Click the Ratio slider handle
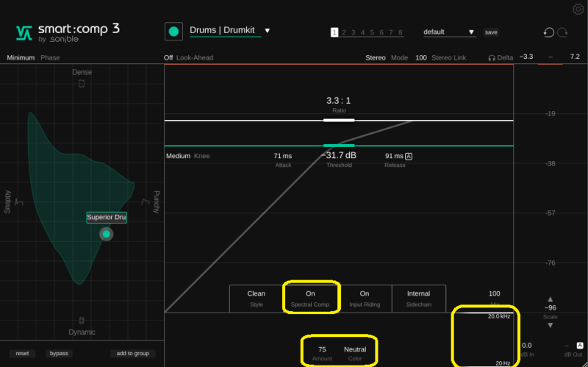This screenshot has height=367, width=588. (x=339, y=119)
